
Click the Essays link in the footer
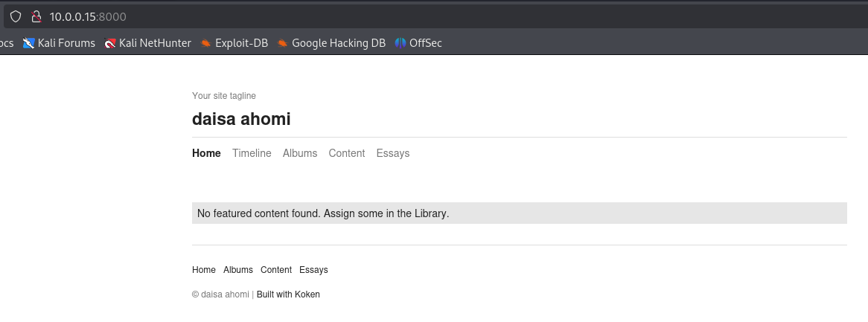pos(313,270)
